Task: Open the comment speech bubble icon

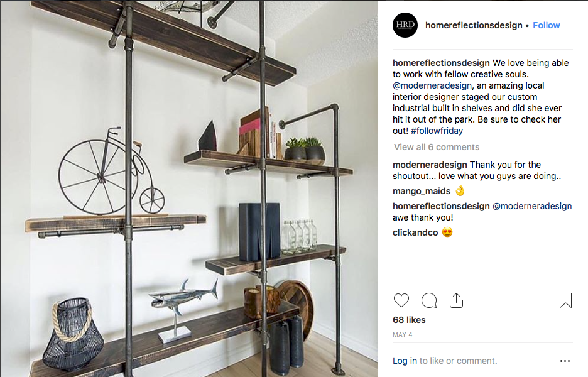Action: [429, 300]
